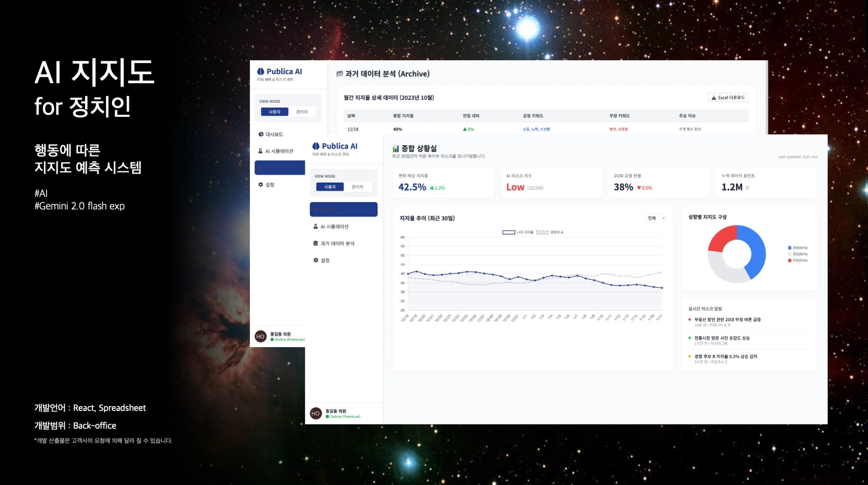Open the AI 시뮬레이션 menu item in the back window
The height and width of the screenshot is (485, 868).
click(x=279, y=151)
